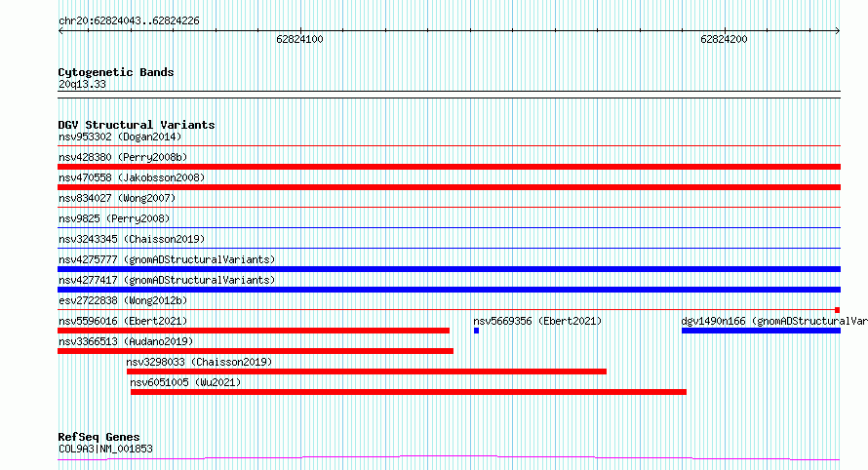868x470 pixels.
Task: Click dgv1490n166 gnomAD variant label
Action: (774, 321)
